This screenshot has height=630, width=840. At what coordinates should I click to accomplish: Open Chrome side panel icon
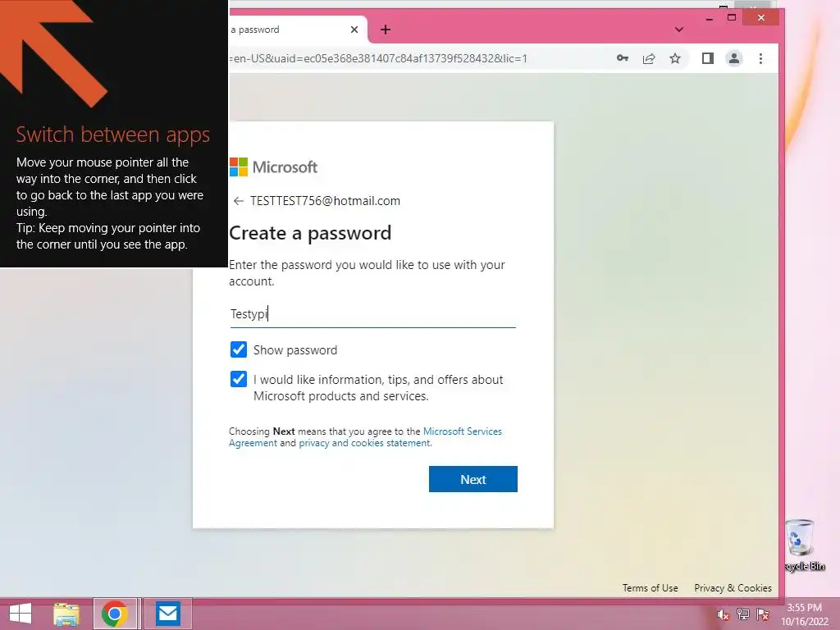click(x=708, y=58)
